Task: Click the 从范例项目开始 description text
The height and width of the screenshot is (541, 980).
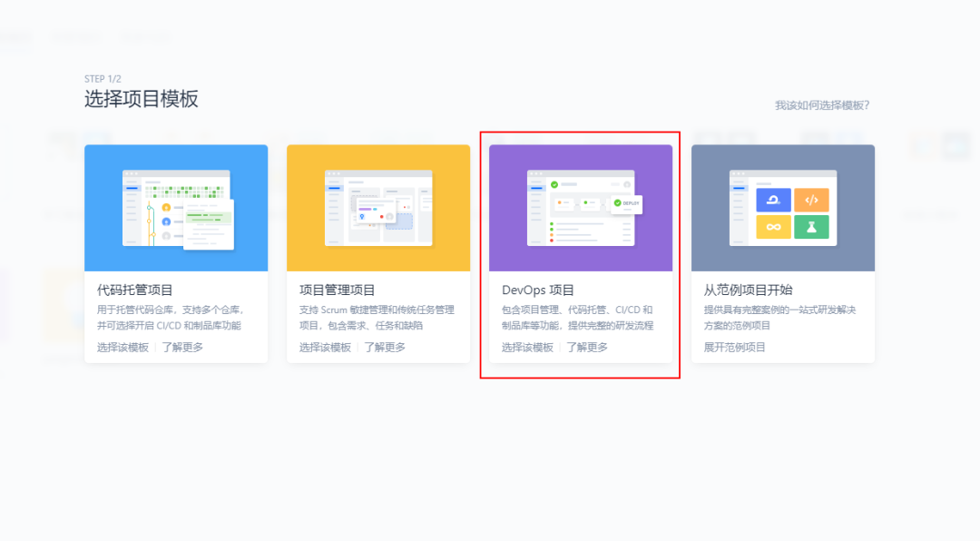Action: click(x=780, y=318)
